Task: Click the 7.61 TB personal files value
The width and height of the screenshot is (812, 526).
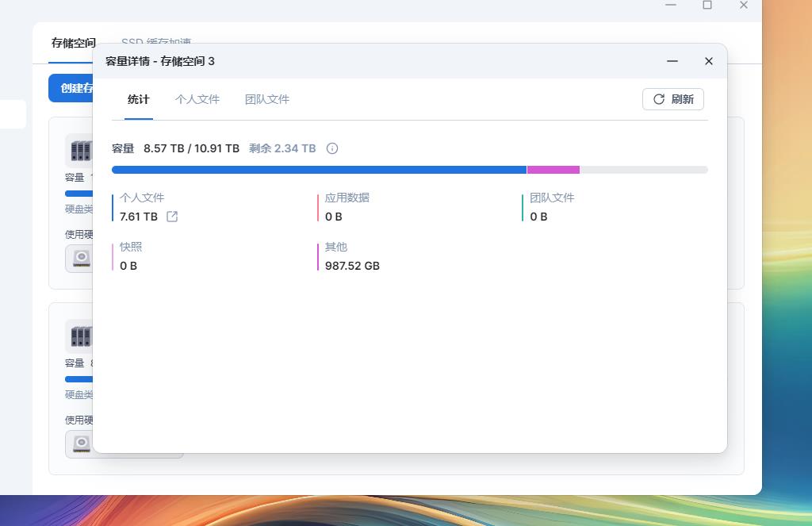Action: (139, 217)
